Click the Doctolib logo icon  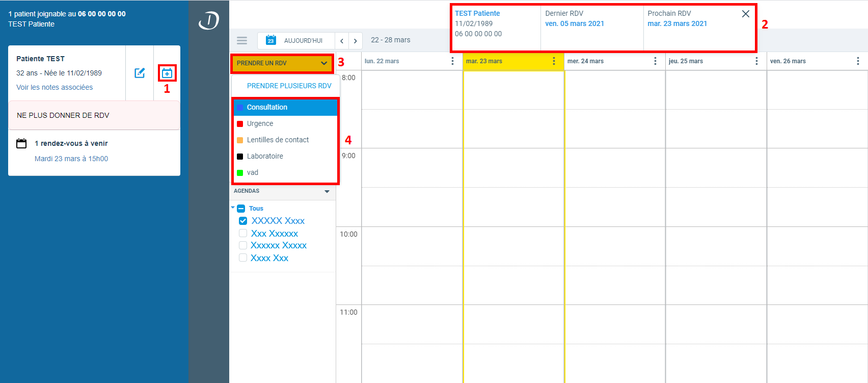point(209,20)
